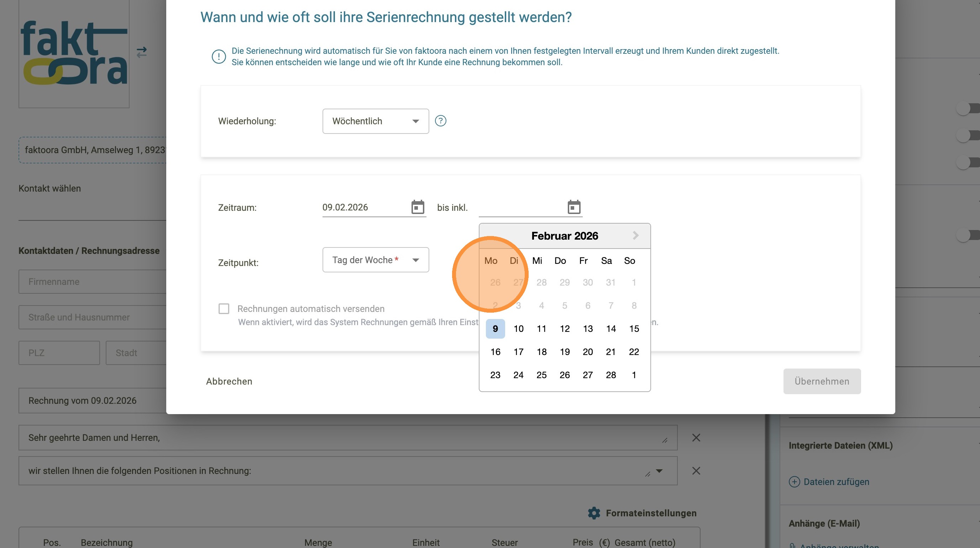Enable Rechnungen automatisch versenden checkbox
This screenshot has width=980, height=548.
point(224,309)
